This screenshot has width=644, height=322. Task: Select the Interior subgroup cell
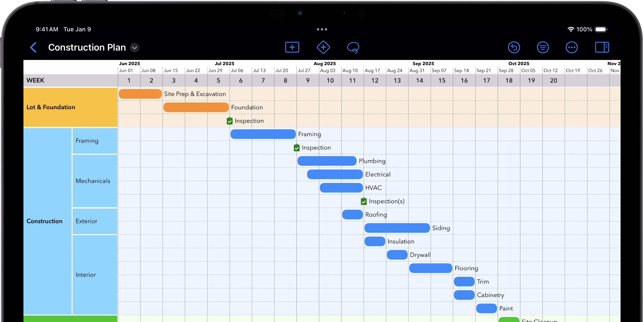[x=95, y=275]
